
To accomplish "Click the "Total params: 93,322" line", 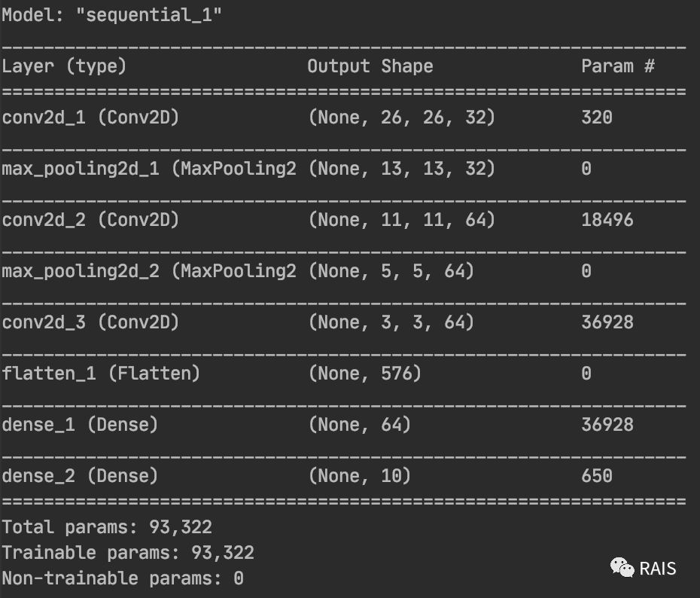I will (106, 527).
